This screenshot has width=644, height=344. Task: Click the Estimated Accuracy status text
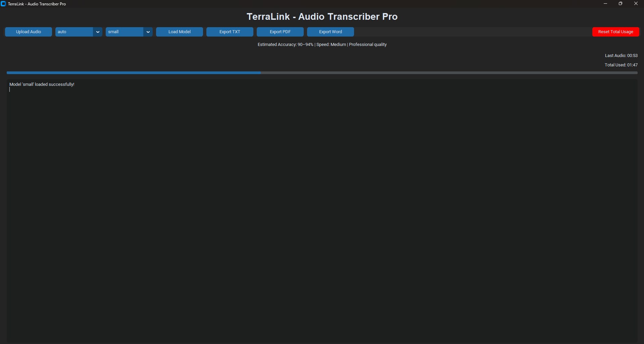[x=322, y=44]
